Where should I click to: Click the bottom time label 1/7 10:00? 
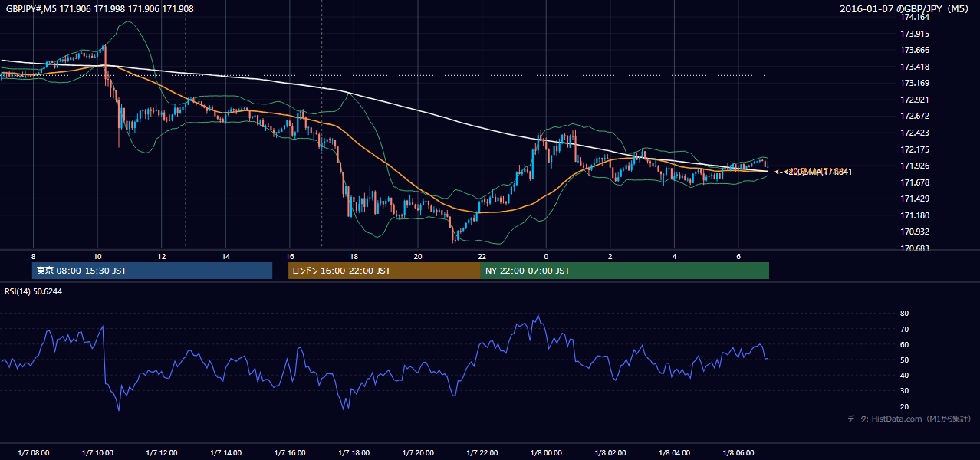tap(97, 452)
